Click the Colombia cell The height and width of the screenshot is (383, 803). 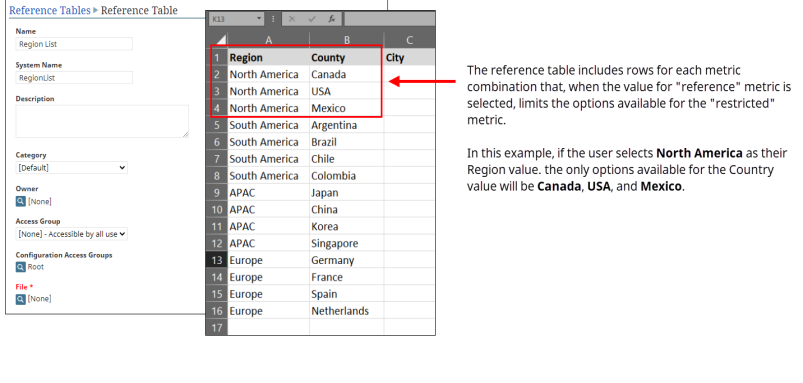pos(347,176)
